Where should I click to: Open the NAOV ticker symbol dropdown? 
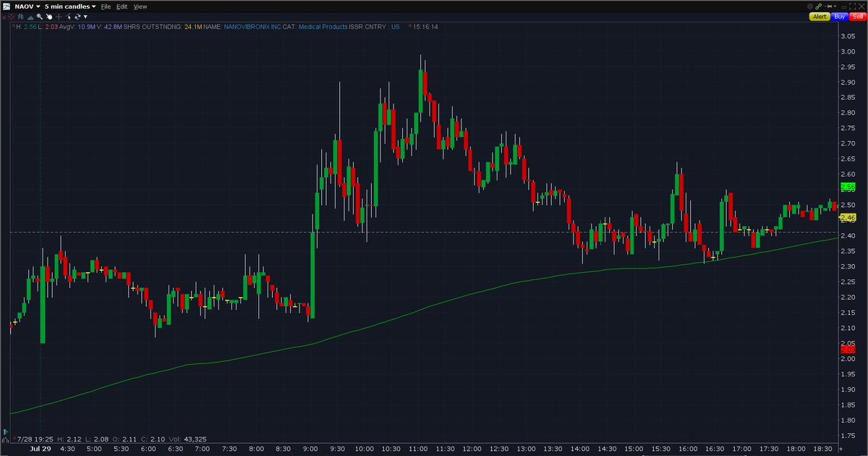click(27, 7)
